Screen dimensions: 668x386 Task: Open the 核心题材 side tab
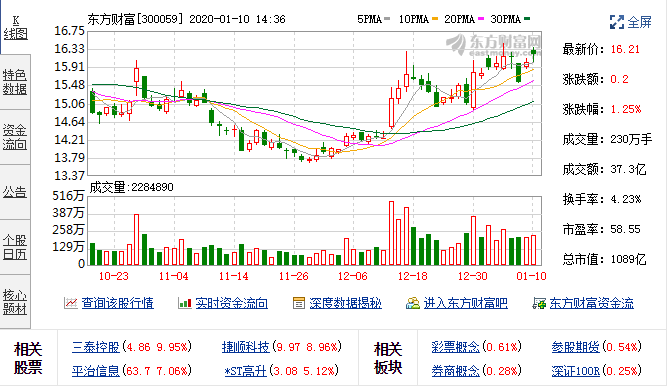pyautogui.click(x=15, y=302)
